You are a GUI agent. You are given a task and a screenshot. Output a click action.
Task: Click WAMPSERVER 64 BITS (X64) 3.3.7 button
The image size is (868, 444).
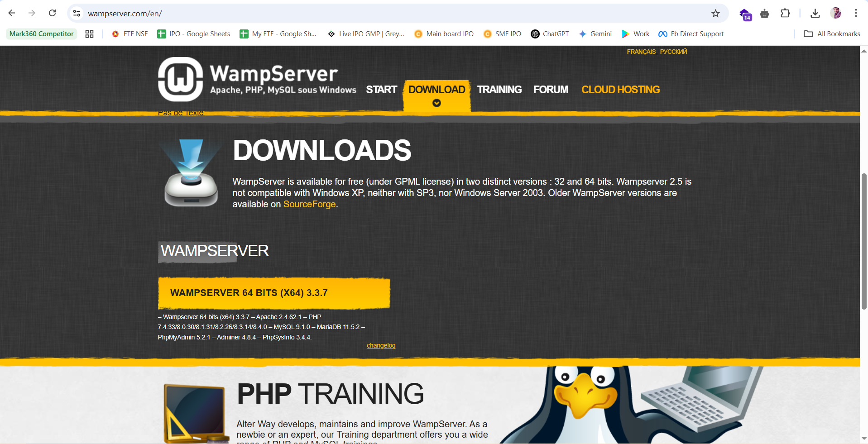coord(274,293)
